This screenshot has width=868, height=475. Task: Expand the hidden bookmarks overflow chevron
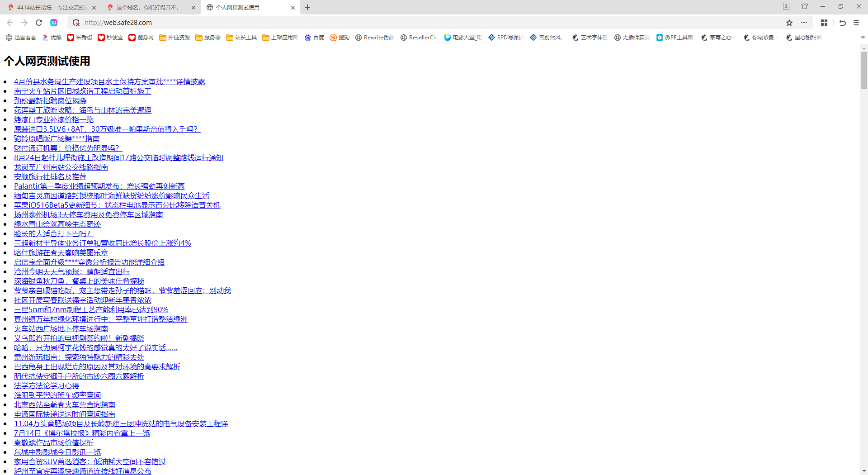pyautogui.click(x=863, y=37)
